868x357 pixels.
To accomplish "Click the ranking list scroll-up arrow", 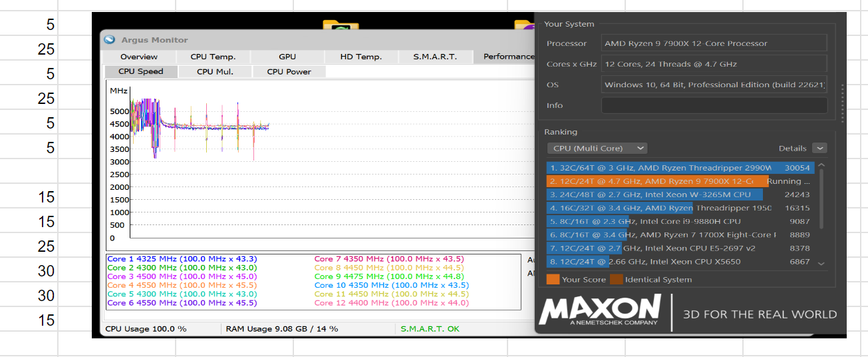I will [821, 166].
